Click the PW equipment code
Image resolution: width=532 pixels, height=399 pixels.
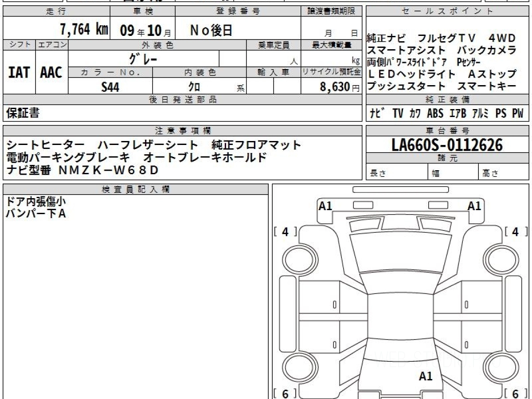pyautogui.click(x=518, y=113)
